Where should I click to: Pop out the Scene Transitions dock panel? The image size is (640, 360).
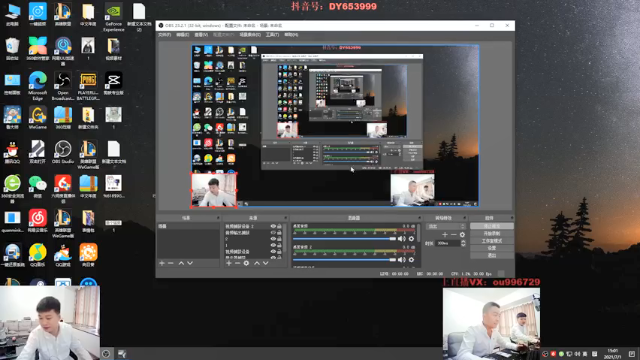click(464, 218)
